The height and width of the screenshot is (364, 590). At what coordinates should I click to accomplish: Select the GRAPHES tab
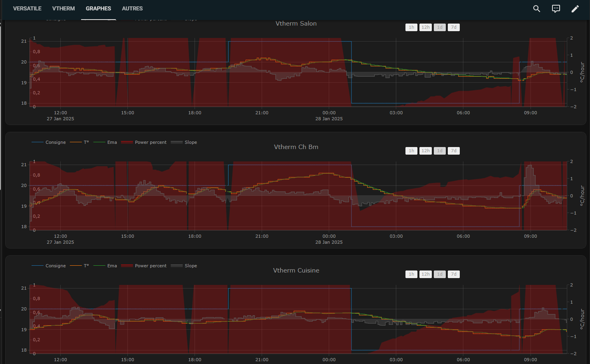[98, 8]
